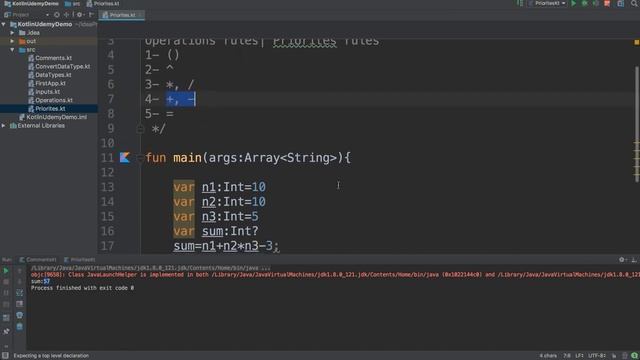Rerun program with green arrow in Run panel
The image size is (640, 360).
6,271
